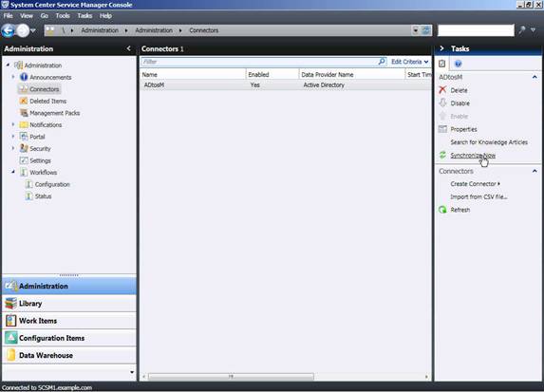Sort by the Enabled column header
This screenshot has width=544, height=392.
pos(272,74)
